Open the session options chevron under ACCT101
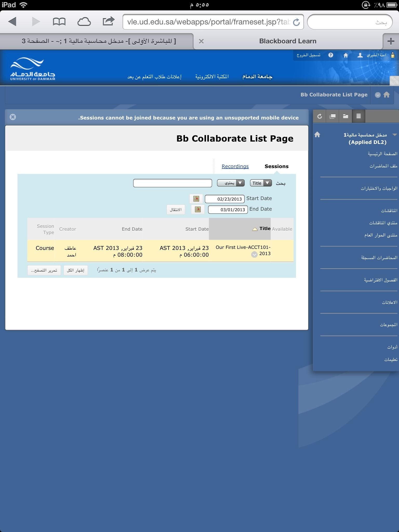 click(254, 255)
